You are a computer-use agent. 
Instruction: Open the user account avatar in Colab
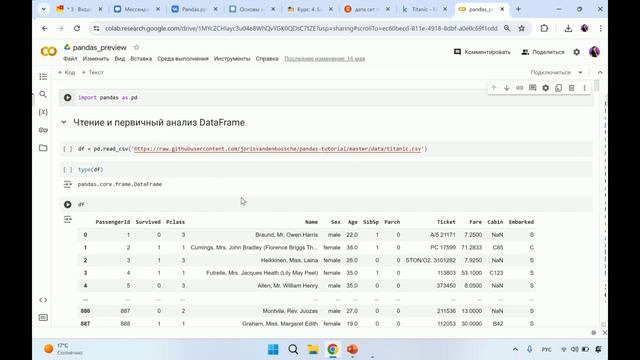click(594, 52)
